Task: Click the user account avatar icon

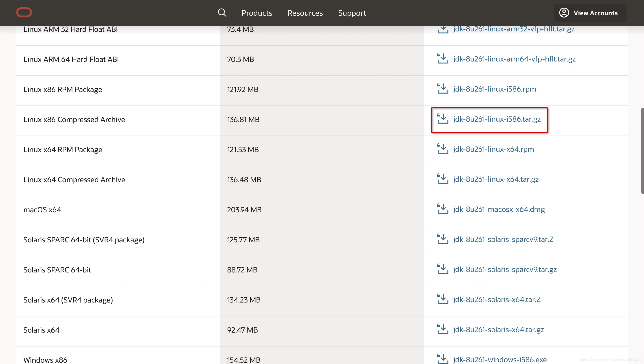Action: point(564,13)
